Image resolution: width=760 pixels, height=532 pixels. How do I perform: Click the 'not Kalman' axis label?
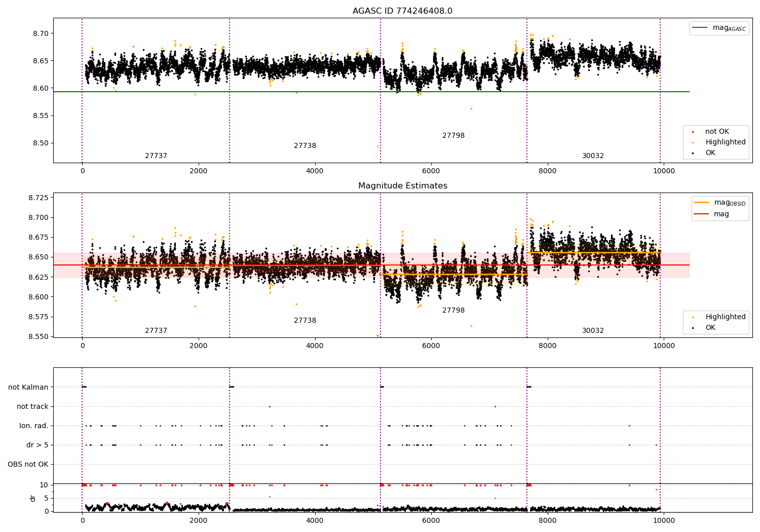[28, 388]
